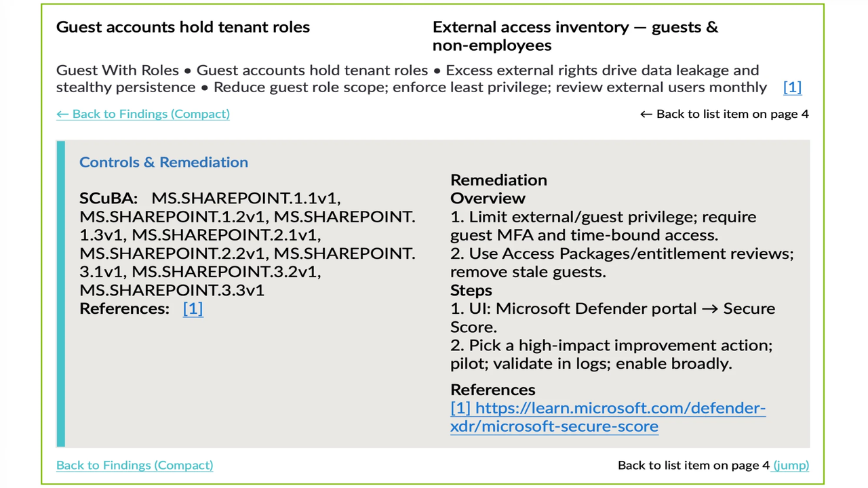Click the "MS.SHAREPOINT.1.1v1" control ID
Screen dimensions: 868x488
(245, 199)
